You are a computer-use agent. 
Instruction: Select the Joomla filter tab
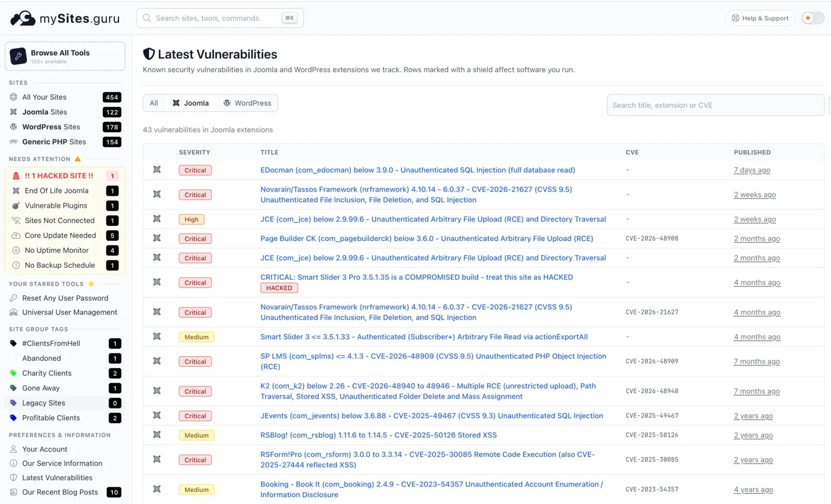pyautogui.click(x=191, y=103)
